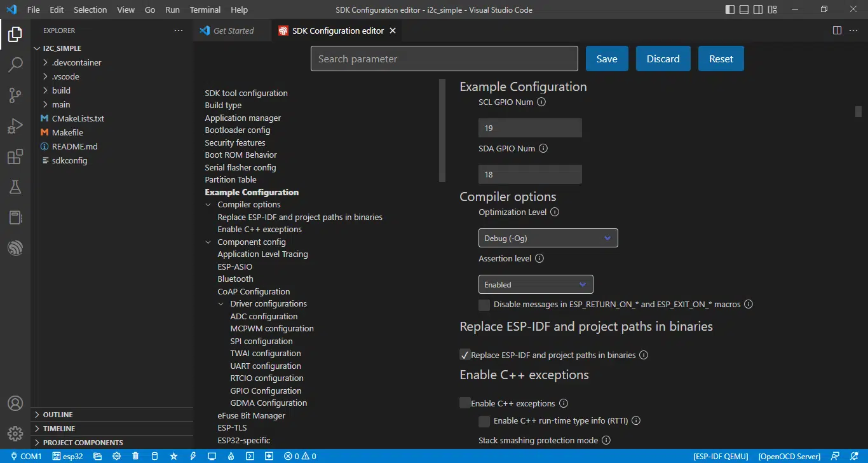The height and width of the screenshot is (463, 868).
Task: Open the Search view in activity bar
Action: coord(15,64)
